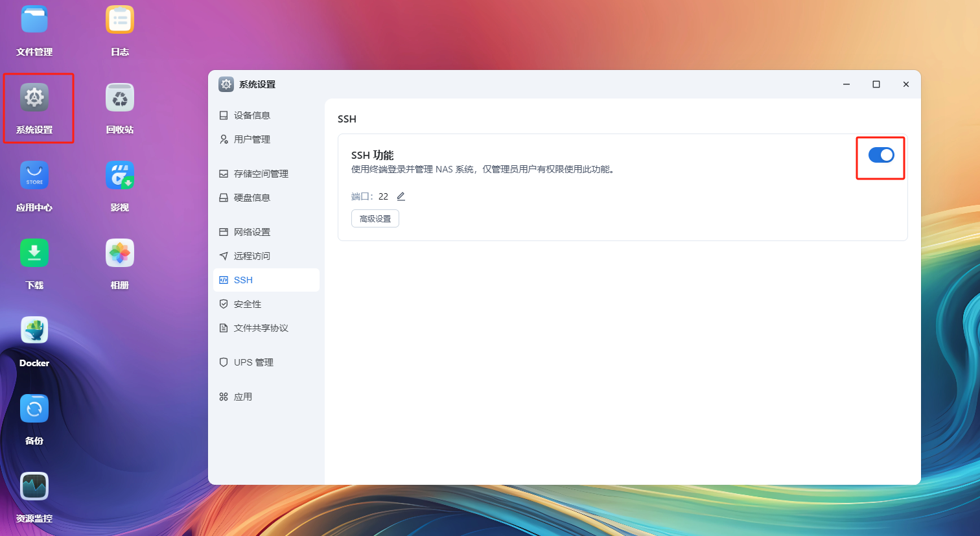The height and width of the screenshot is (536, 980).
Task: Open the 用户管理 user management section
Action: (x=252, y=139)
